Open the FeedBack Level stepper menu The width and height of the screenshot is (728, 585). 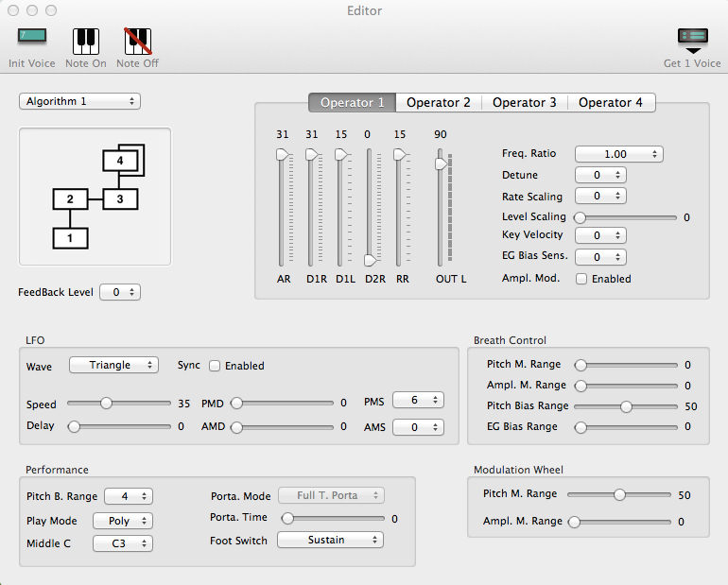click(x=120, y=292)
